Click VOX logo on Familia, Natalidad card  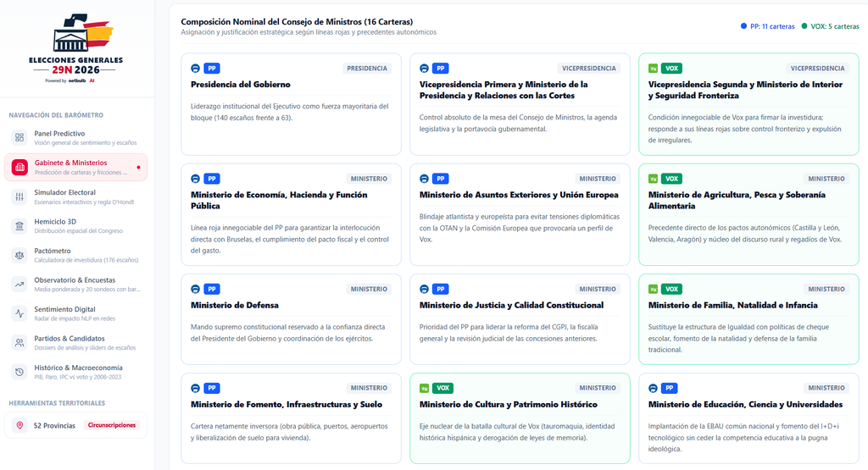tap(654, 289)
